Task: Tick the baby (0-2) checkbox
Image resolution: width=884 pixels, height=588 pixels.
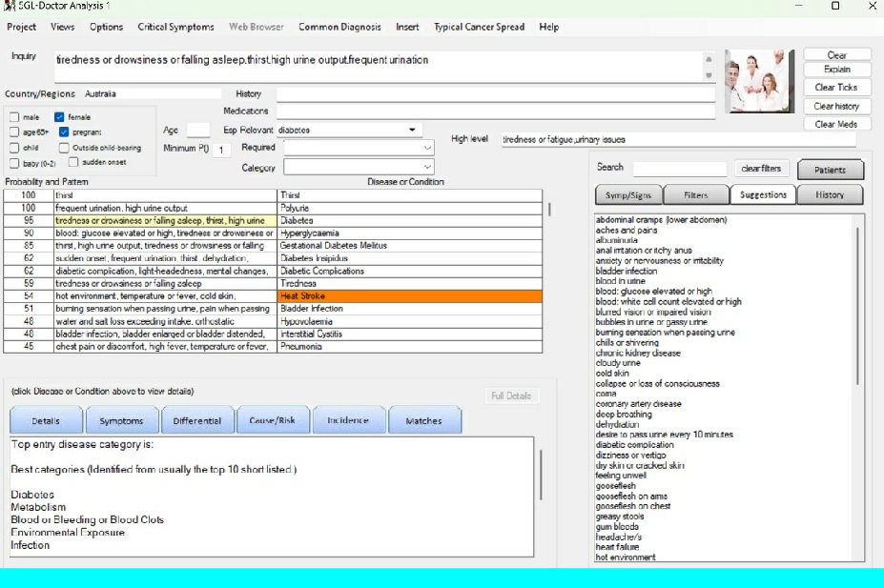Action: tap(14, 163)
